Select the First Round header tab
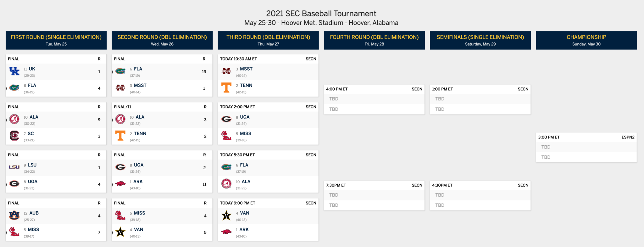 [56, 40]
